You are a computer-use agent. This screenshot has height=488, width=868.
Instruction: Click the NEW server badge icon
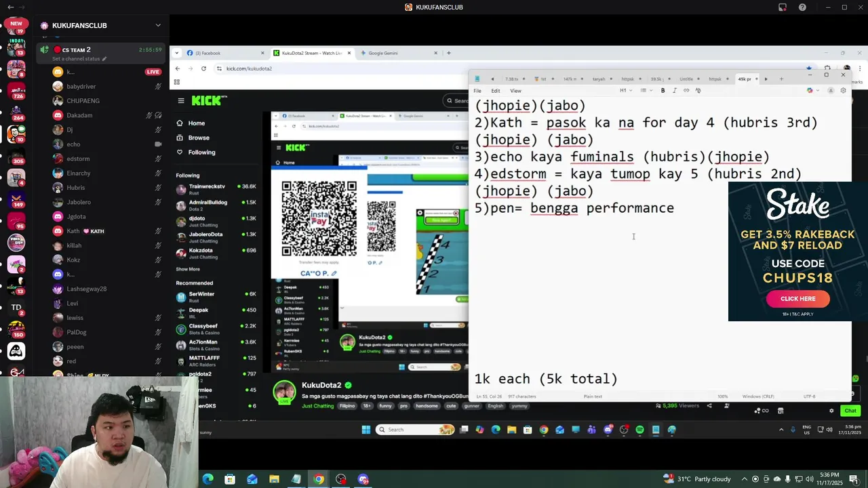[x=16, y=26]
